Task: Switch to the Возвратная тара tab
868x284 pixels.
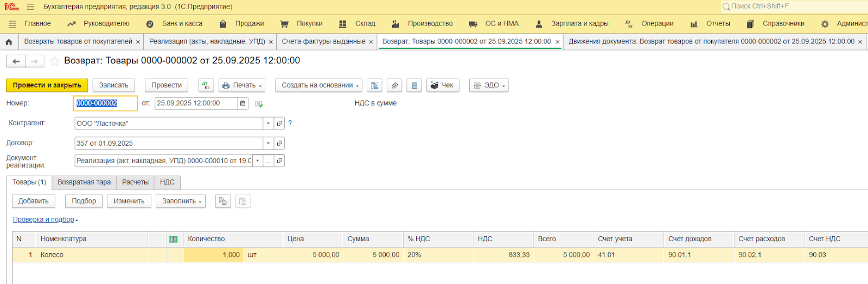Action: click(84, 183)
